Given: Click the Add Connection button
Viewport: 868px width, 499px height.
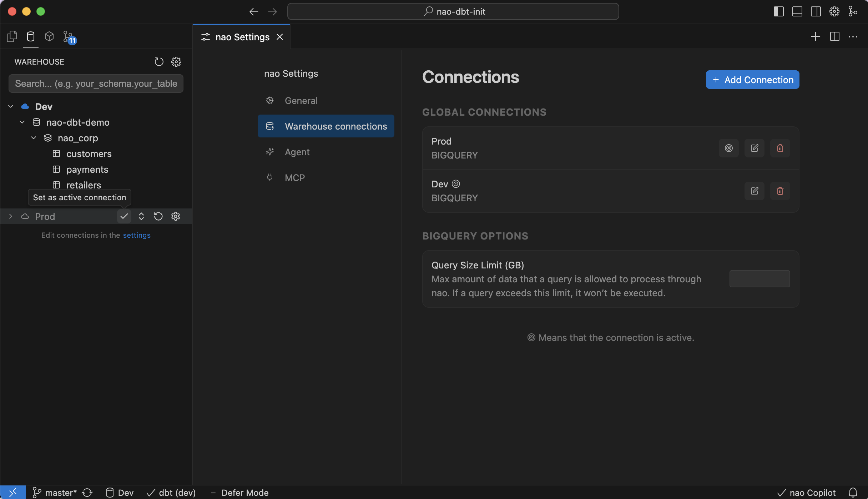Looking at the screenshot, I should click(x=752, y=80).
